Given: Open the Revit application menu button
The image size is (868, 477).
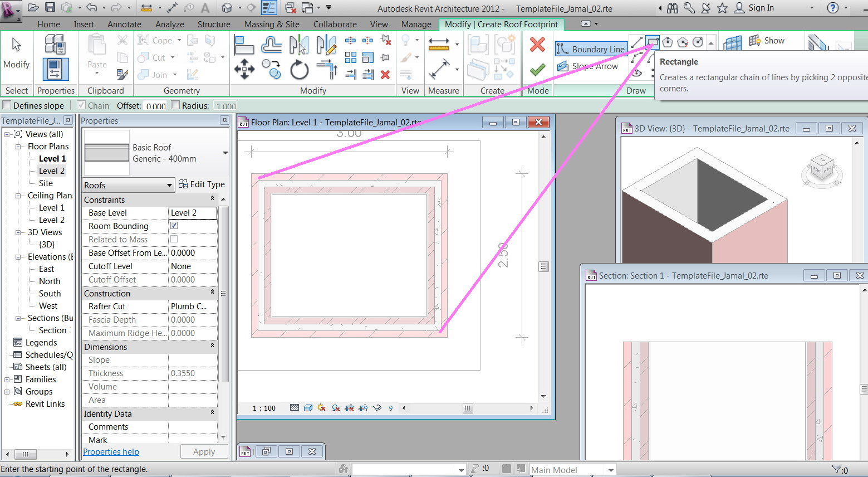Looking at the screenshot, I should coord(11,10).
